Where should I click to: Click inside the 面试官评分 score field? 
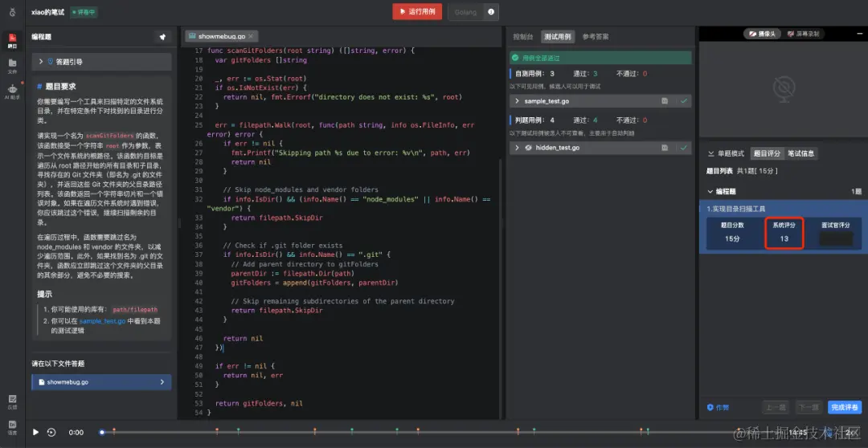tap(835, 239)
